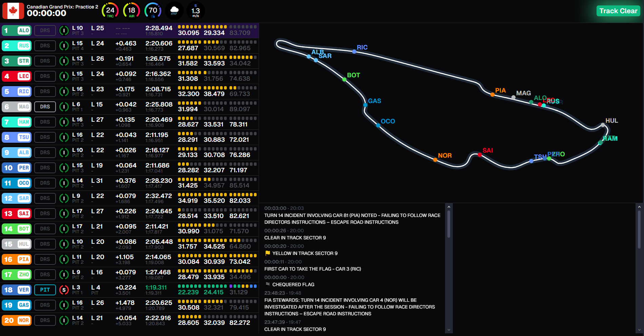644x336 pixels.
Task: Click the session timer 00:00:00
Action: coord(46,13)
